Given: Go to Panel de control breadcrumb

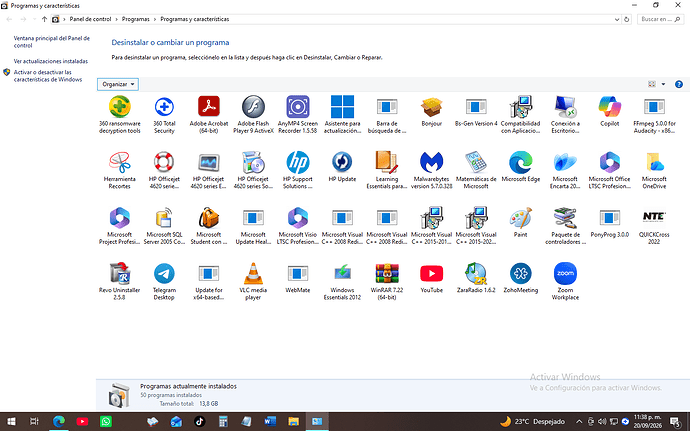Looking at the screenshot, I should click(90, 19).
